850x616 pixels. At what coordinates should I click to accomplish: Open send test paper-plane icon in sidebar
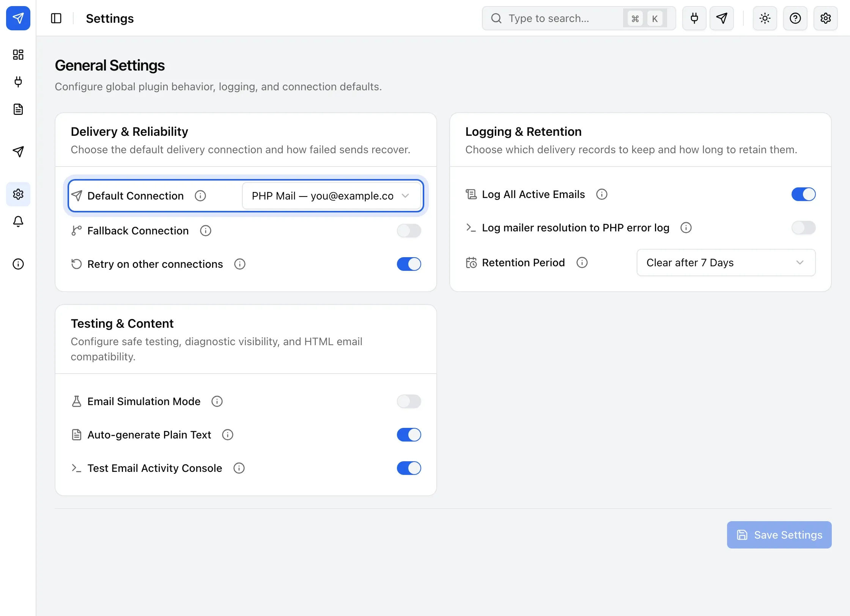click(18, 152)
